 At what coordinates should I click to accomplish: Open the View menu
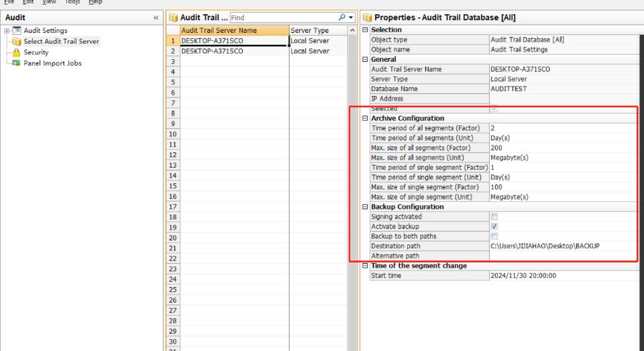point(49,2)
